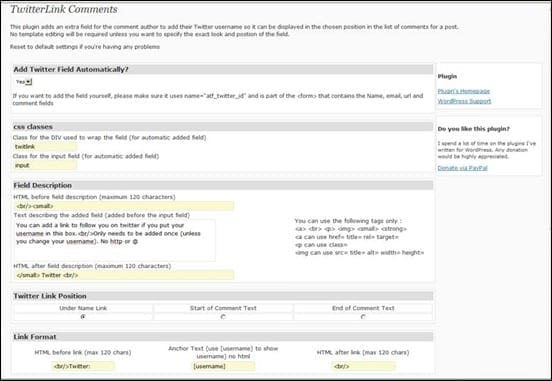The image size is (552, 381).
Task: Select the End of Comment Text radio button
Action: point(363,317)
